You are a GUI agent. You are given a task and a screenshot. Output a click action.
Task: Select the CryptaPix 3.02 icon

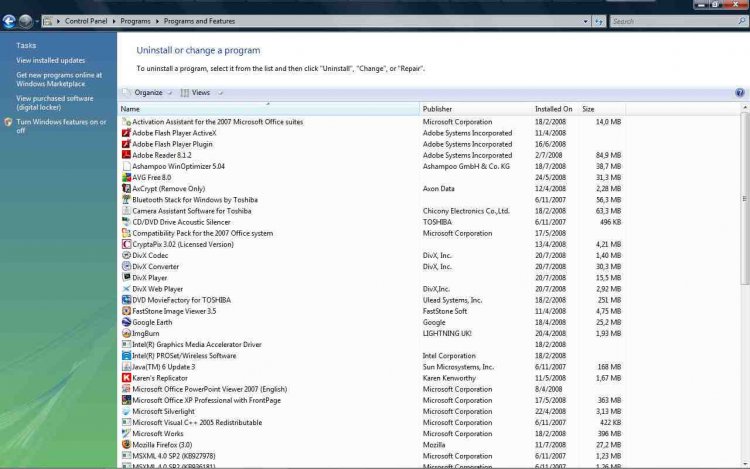(126, 244)
